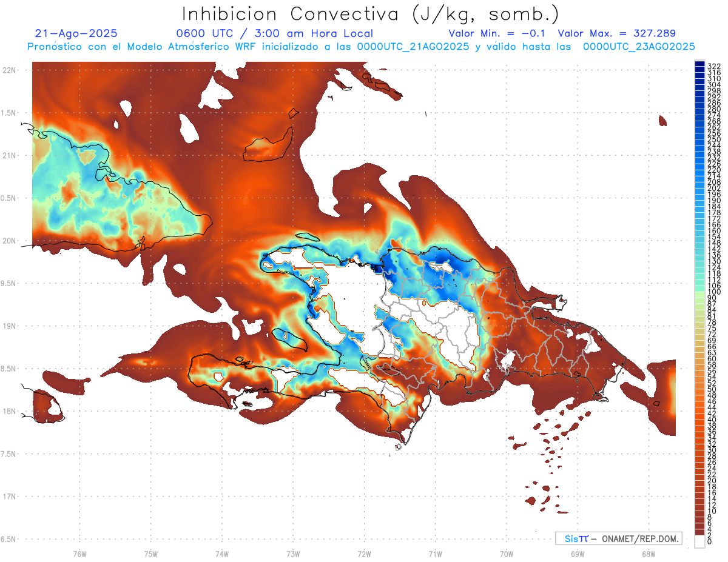Pick the pale green swatch beside the 100 label
Screen dimensions: 728x562
(x=699, y=294)
